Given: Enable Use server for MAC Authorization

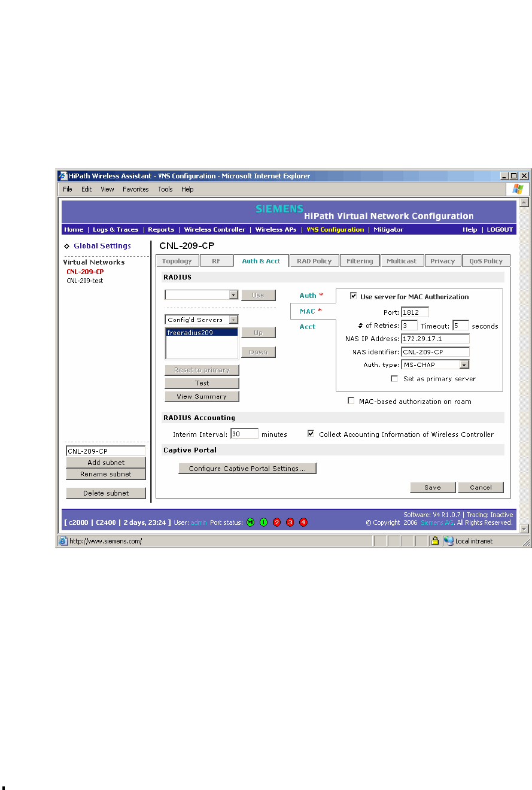Looking at the screenshot, I should click(x=353, y=296).
